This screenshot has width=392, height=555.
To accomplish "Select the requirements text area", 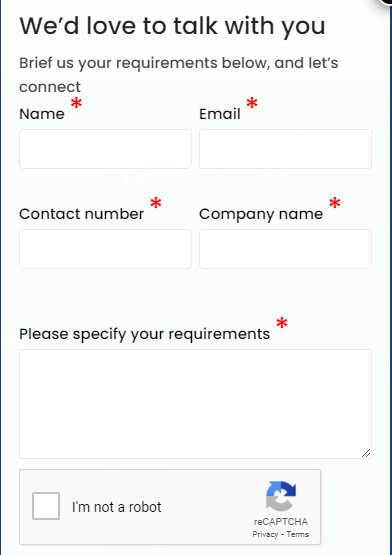I will point(195,404).
